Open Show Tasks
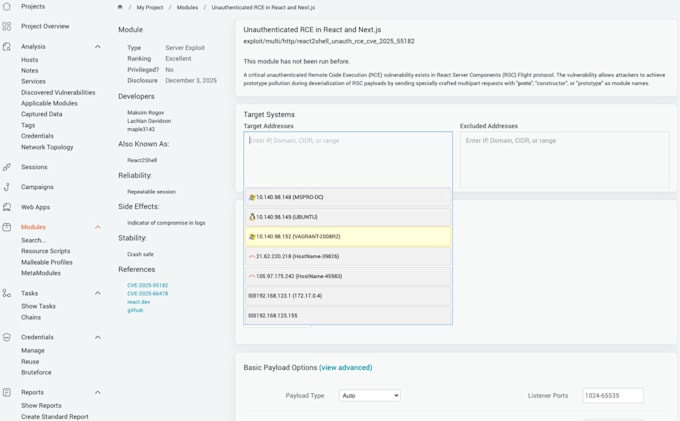 [x=38, y=306]
